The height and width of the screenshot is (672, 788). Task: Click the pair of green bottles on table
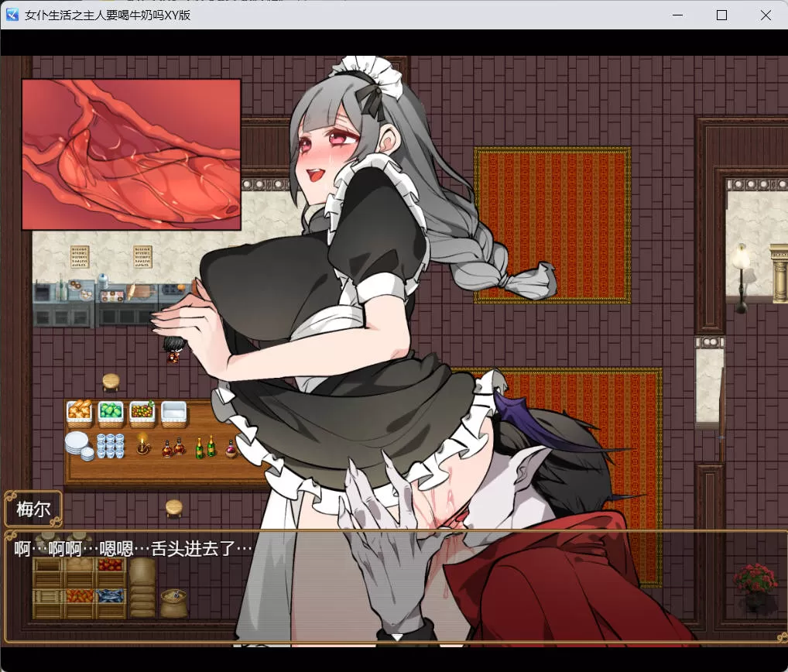tap(205, 447)
